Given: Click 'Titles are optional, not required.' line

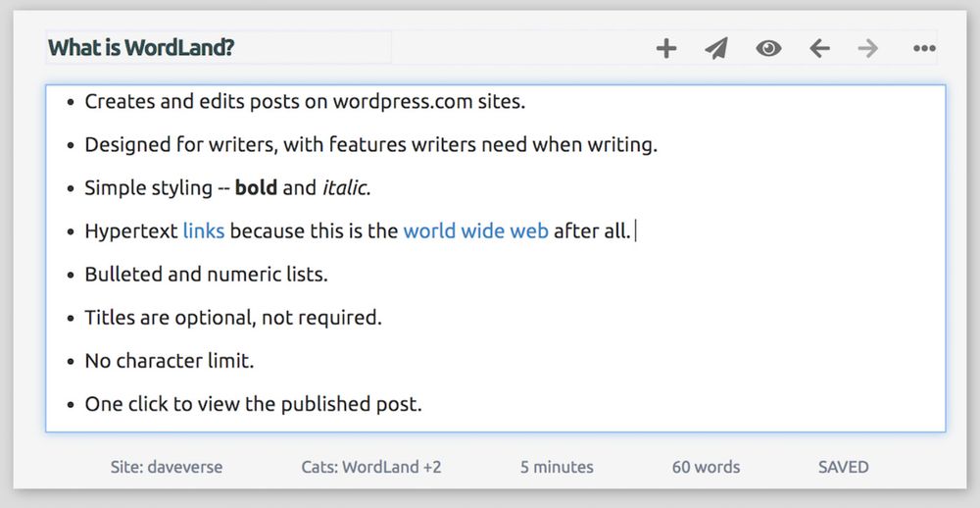Looking at the screenshot, I should [x=233, y=317].
